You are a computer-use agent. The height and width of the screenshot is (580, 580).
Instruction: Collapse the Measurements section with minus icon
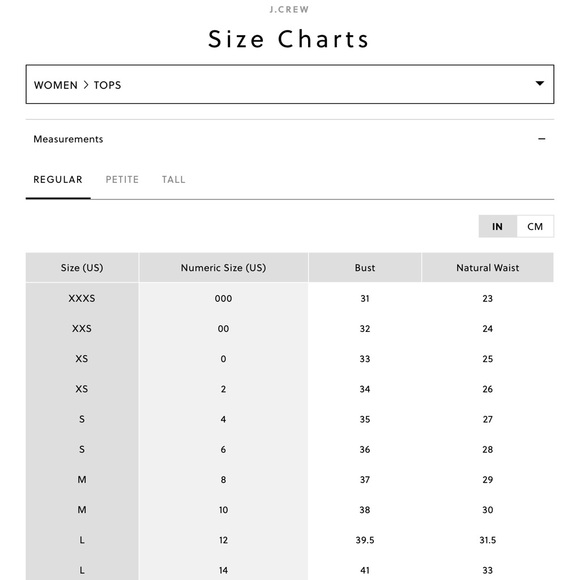point(542,139)
